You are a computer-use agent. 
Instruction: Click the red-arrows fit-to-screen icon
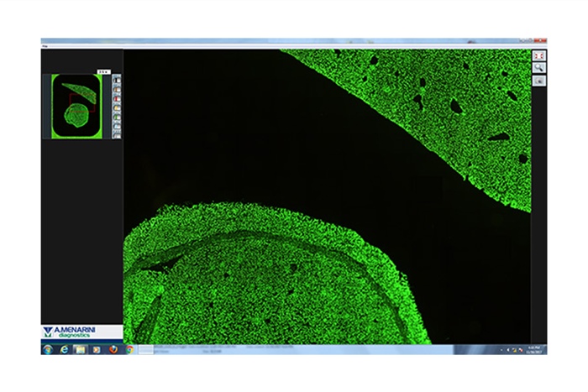point(539,55)
